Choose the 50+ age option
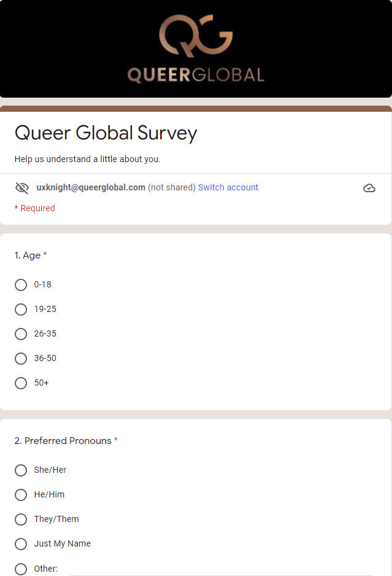The height and width of the screenshot is (576, 392). 21,383
